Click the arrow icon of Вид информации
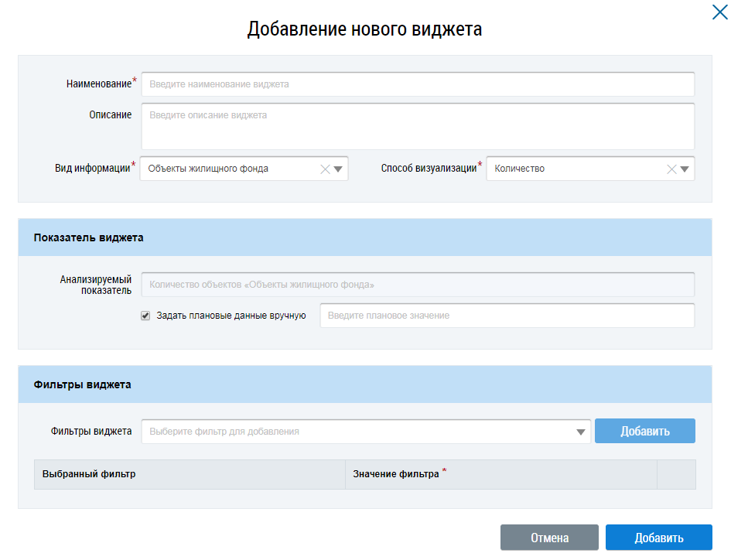 click(339, 169)
